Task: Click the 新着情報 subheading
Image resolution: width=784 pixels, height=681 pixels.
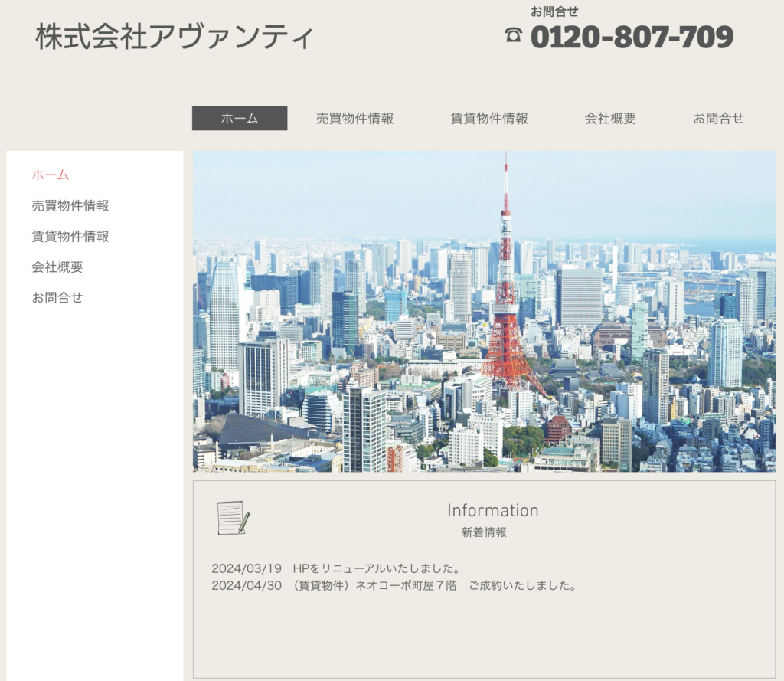Action: tap(484, 532)
